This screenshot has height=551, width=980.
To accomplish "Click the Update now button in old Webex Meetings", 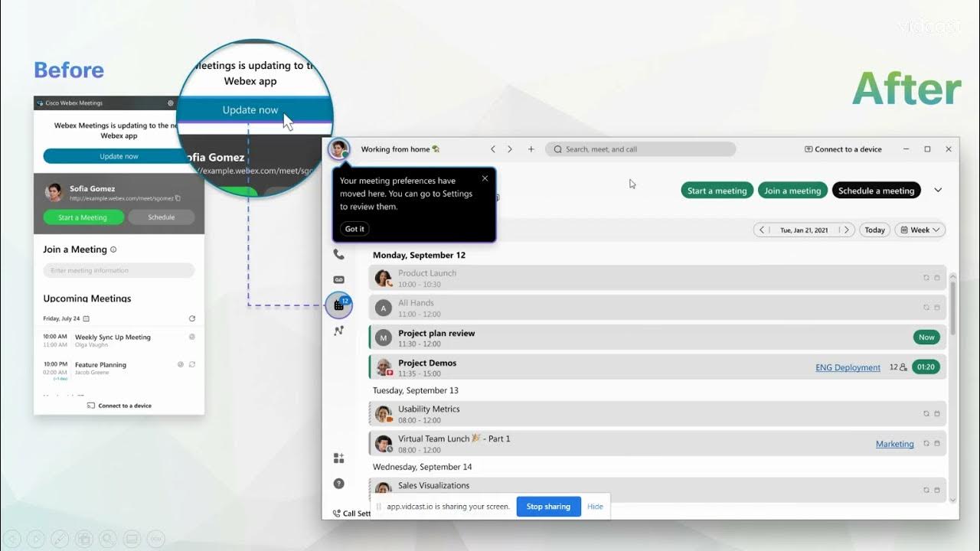I will [x=119, y=156].
